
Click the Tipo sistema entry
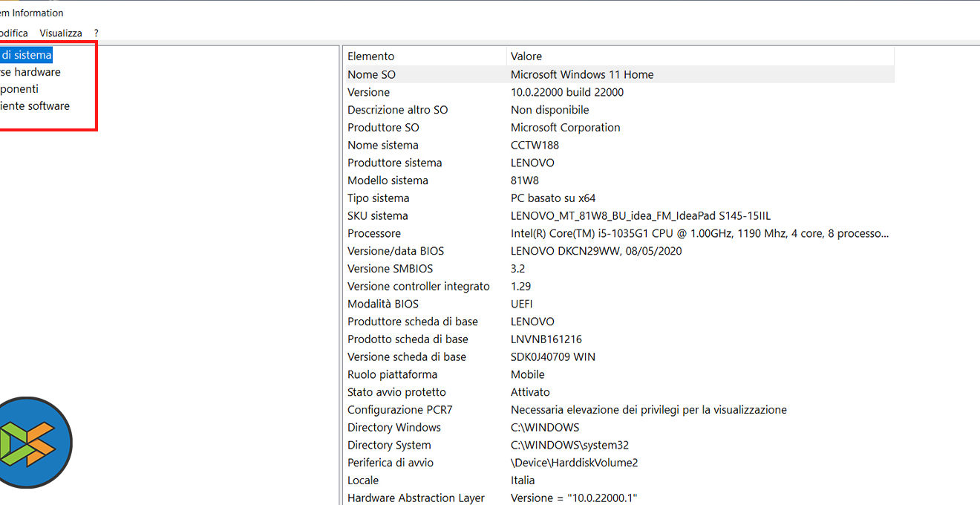(379, 198)
